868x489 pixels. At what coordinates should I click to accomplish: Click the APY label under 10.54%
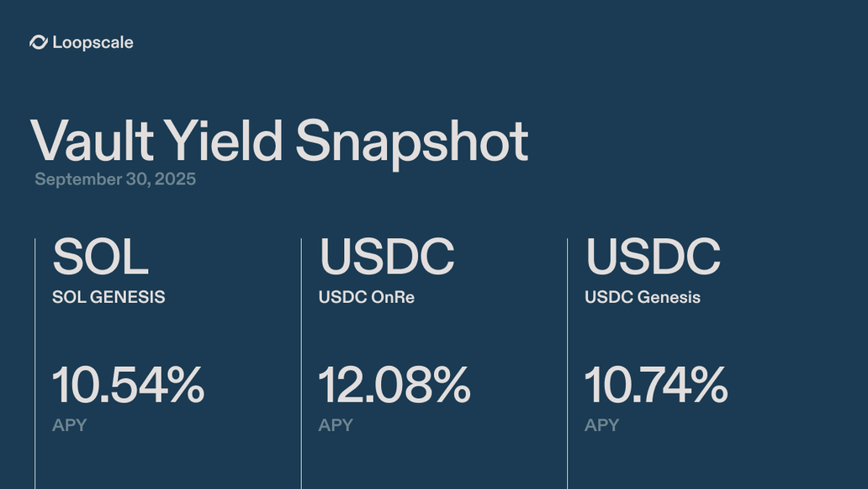(x=70, y=425)
